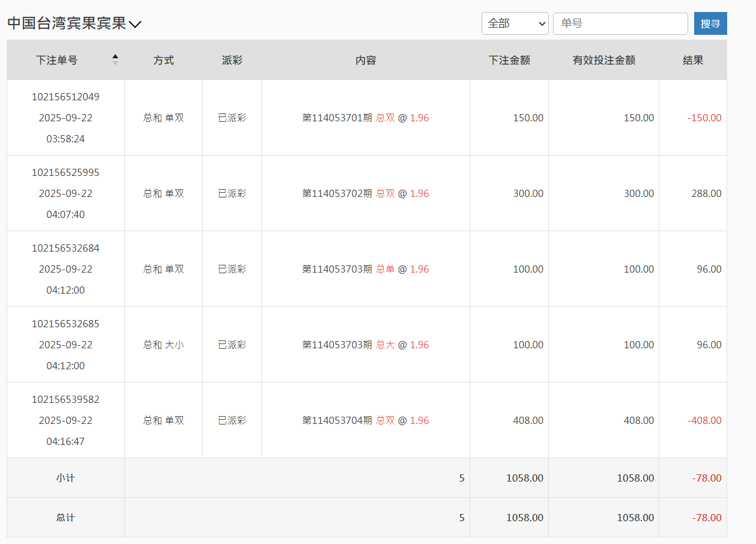Click the 小计 subtotal row
756x544 pixels.
coord(65,478)
